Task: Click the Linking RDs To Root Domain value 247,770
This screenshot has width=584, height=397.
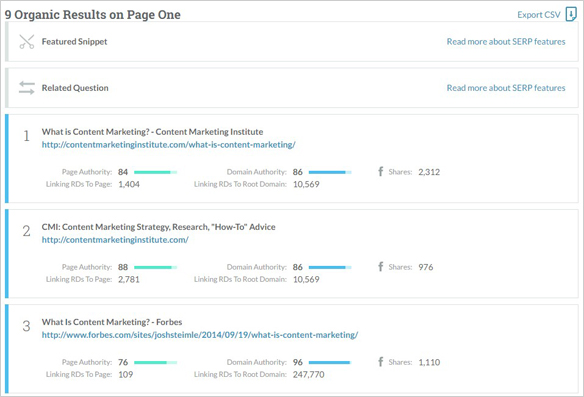Action: [308, 374]
